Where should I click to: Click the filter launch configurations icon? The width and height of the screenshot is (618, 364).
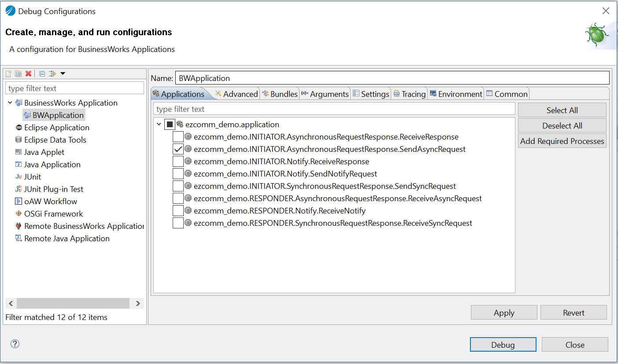coord(52,74)
